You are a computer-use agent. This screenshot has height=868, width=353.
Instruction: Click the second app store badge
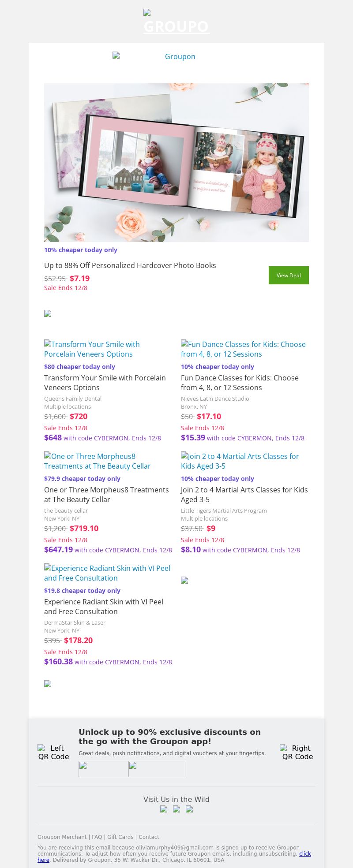point(157,769)
